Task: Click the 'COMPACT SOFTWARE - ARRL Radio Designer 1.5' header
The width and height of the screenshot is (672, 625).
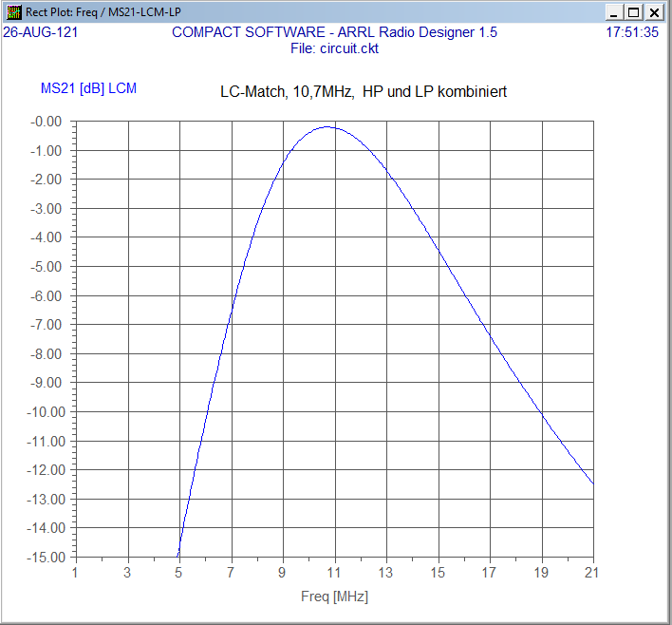Action: click(x=334, y=32)
